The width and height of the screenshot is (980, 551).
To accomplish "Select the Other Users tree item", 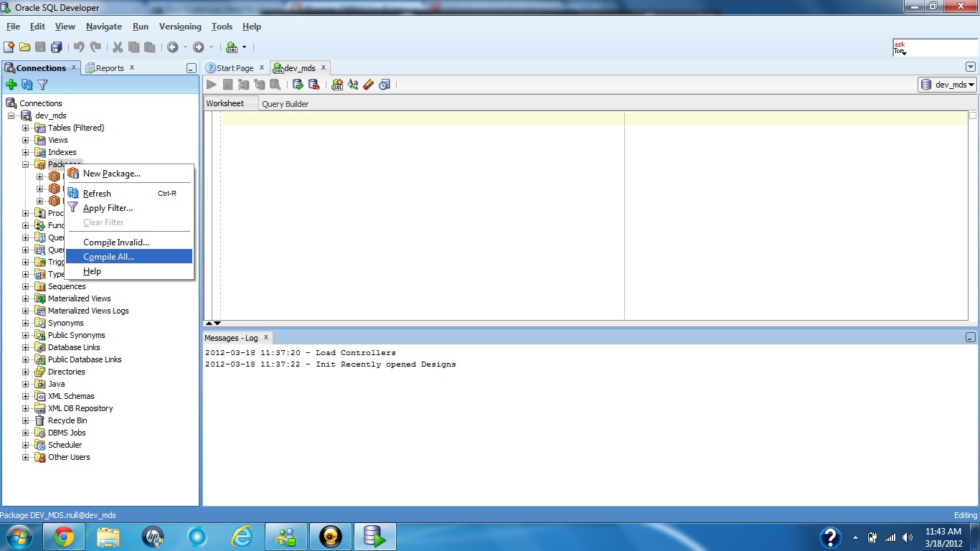I will (69, 457).
